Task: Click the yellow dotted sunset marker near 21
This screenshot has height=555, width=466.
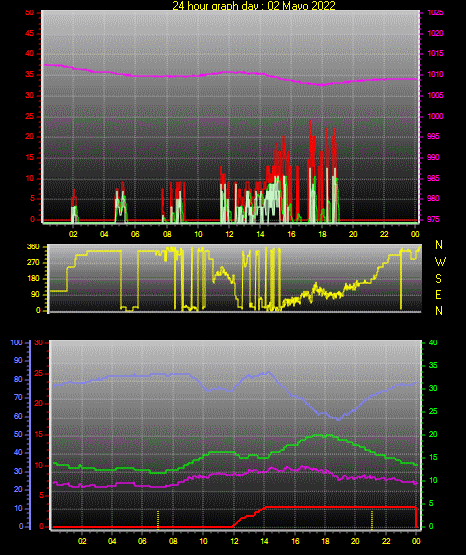Action: click(372, 519)
